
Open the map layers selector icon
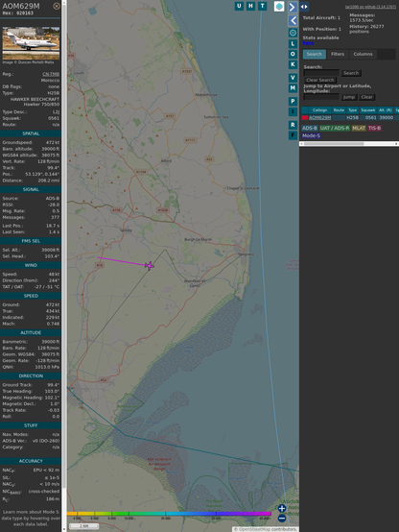pyautogui.click(x=279, y=7)
